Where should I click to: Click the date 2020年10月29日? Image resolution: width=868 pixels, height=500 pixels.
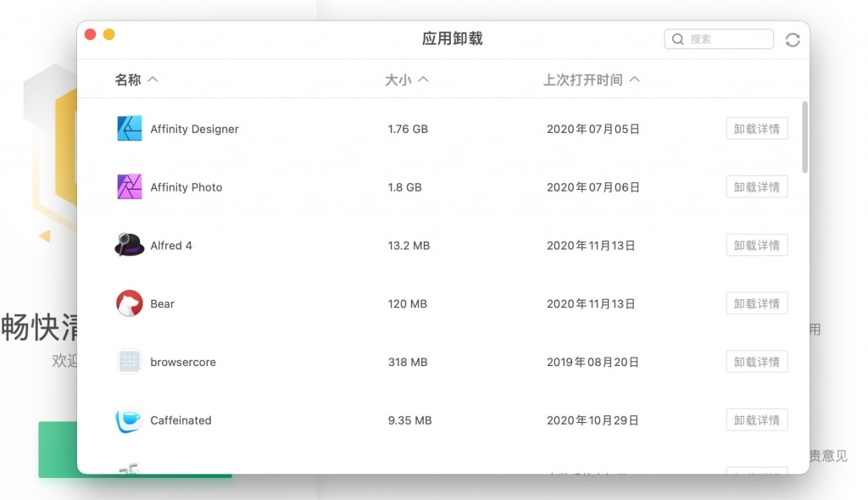point(593,420)
